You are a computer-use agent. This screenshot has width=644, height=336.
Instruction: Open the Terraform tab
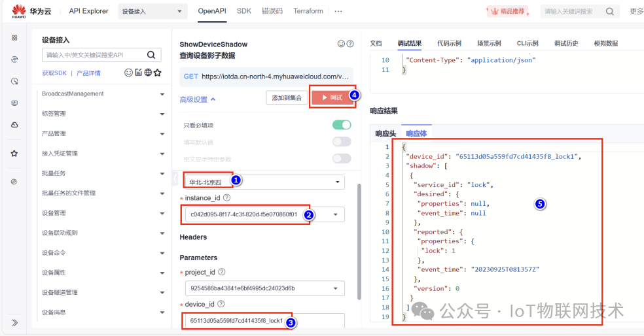[308, 11]
